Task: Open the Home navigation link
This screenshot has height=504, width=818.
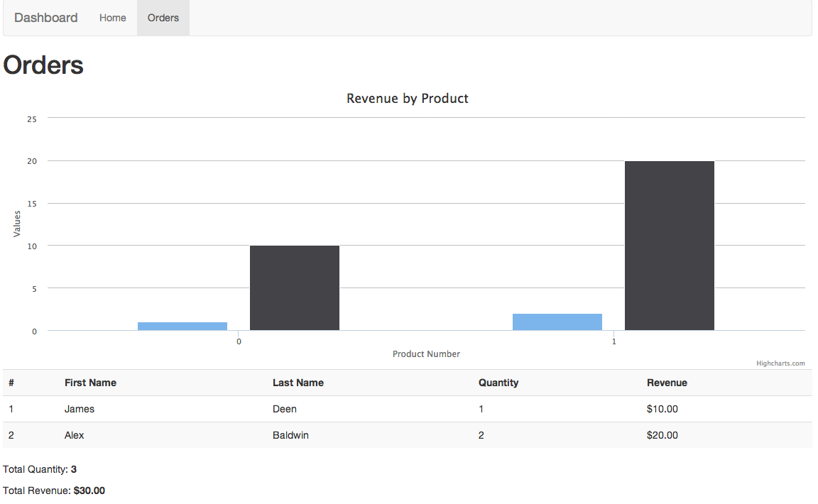Action: coord(112,17)
